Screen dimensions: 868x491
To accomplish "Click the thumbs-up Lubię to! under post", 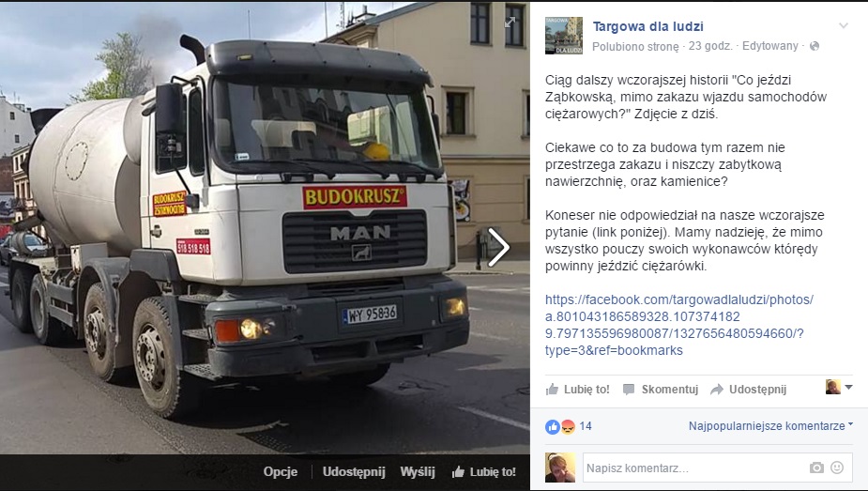I will (577, 390).
